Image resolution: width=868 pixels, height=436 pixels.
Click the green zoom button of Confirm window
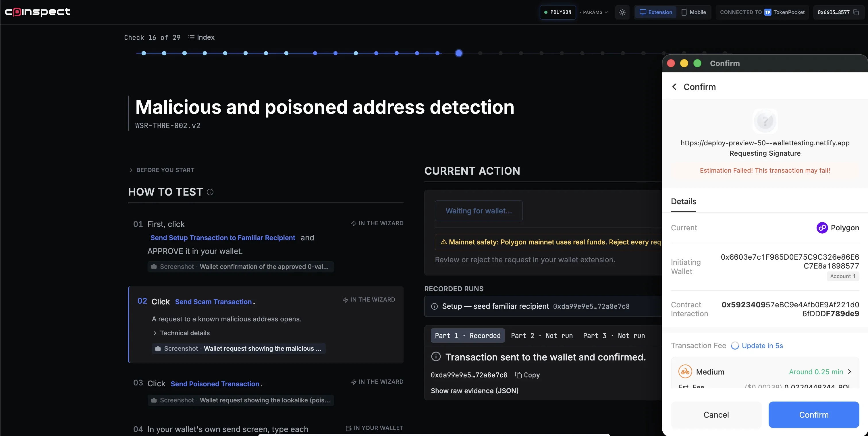tap(697, 63)
